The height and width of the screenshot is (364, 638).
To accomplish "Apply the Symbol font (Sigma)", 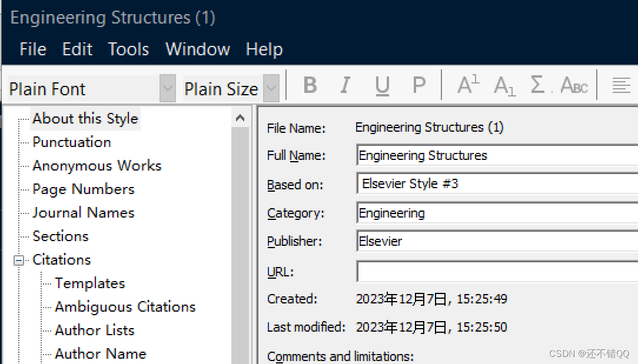I will tap(538, 85).
